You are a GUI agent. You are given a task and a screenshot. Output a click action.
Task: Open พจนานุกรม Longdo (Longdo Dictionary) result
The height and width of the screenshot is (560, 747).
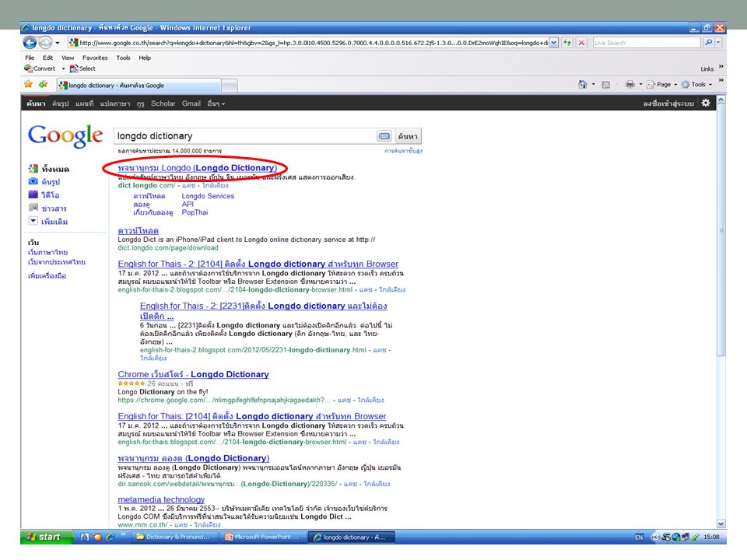tap(197, 168)
